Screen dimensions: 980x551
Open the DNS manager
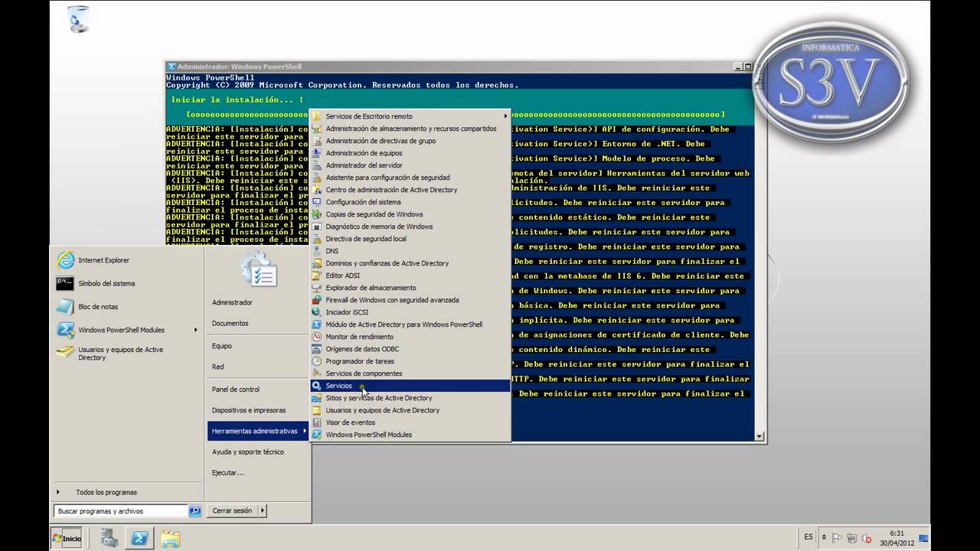[410, 251]
